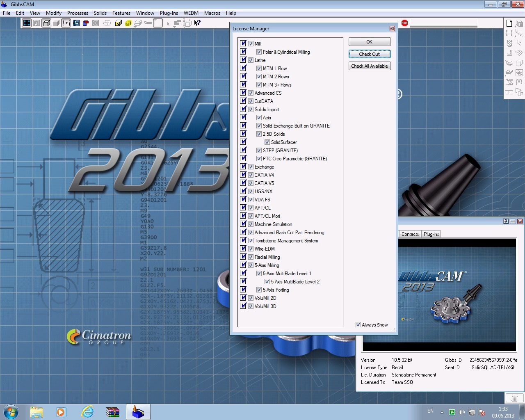Screen dimensions: 525x420
Task: Click the '10.5 32 bit' version text
Action: 402,360
